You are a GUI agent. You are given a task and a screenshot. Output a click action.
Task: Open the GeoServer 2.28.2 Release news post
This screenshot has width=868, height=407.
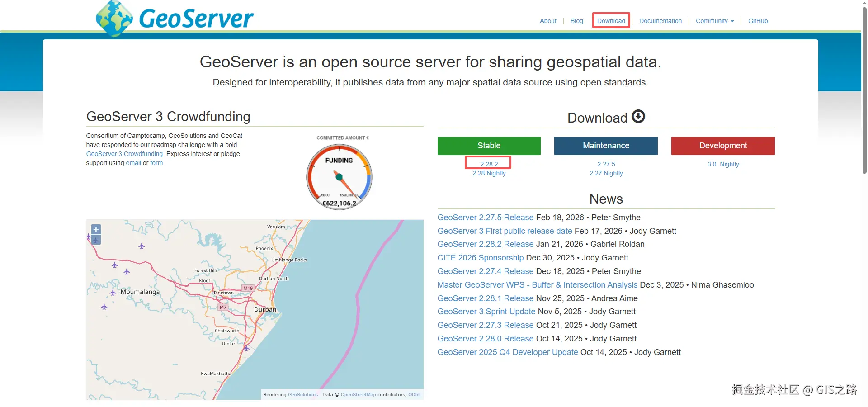coord(486,244)
